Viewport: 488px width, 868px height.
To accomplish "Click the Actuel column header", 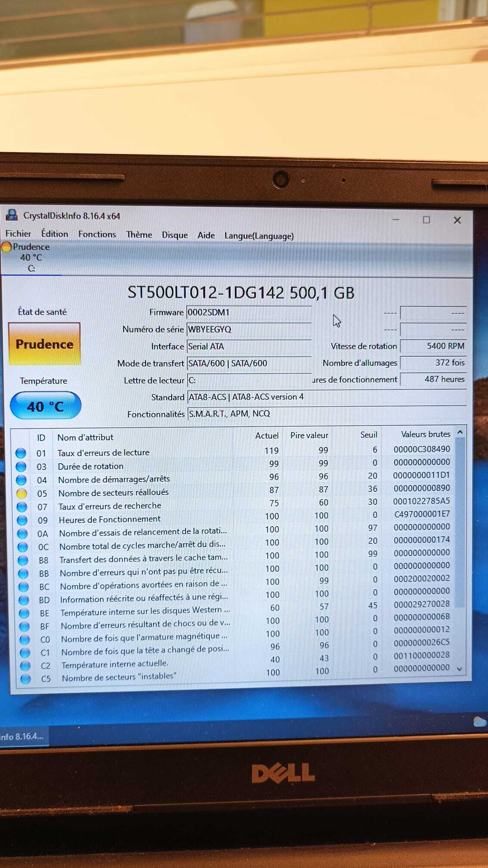I will (x=267, y=436).
